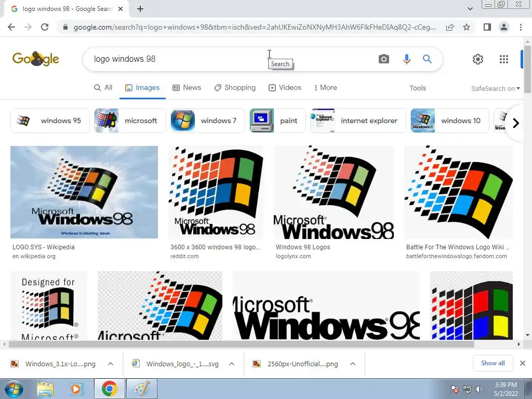Image resolution: width=532 pixels, height=399 pixels.
Task: Go to Google homepage via the logo
Action: 36,59
